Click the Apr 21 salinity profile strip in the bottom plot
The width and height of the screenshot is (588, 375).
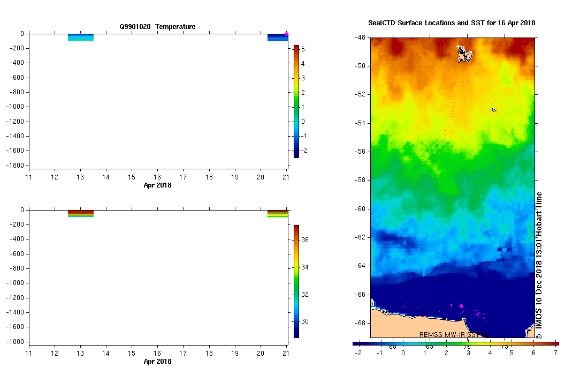(278, 214)
